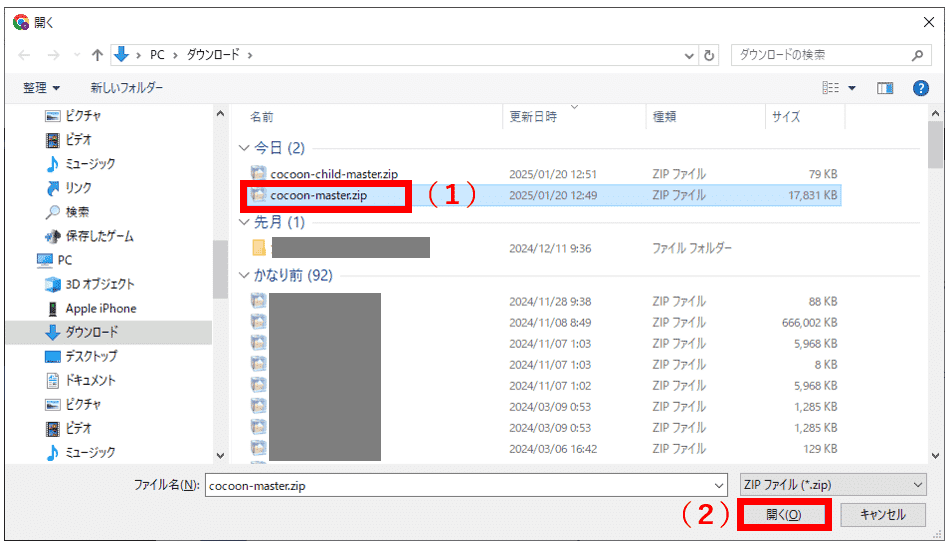The image size is (949, 546).
Task: Click the 2024/03/06 16:42 date cell
Action: click(x=553, y=449)
